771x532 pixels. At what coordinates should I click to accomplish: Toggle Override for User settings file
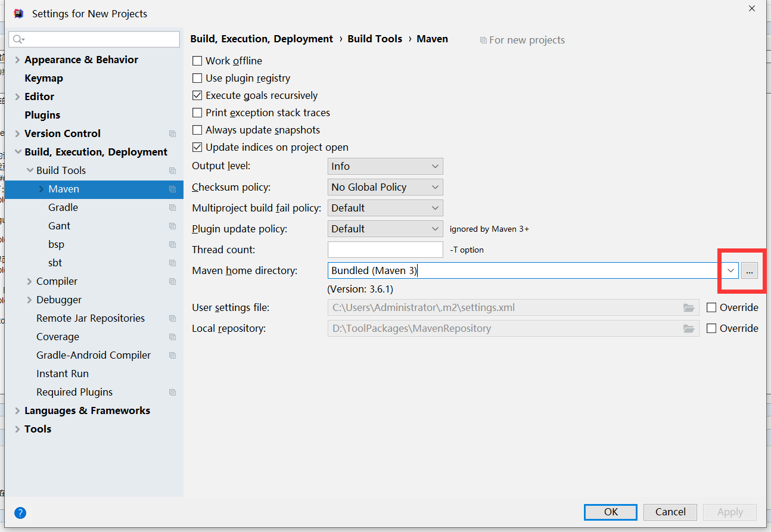711,307
